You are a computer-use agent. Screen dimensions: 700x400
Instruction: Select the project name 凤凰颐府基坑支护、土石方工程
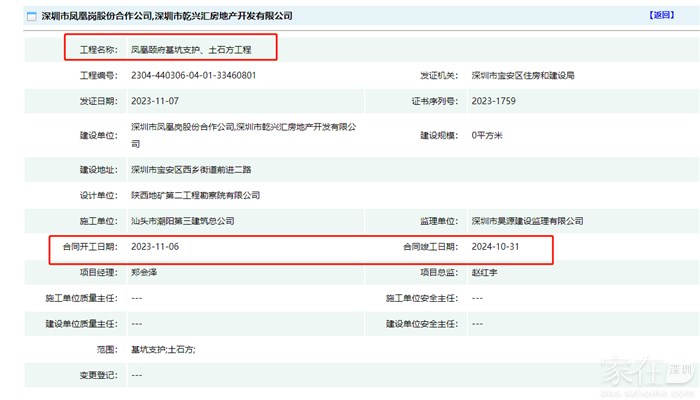[194, 48]
